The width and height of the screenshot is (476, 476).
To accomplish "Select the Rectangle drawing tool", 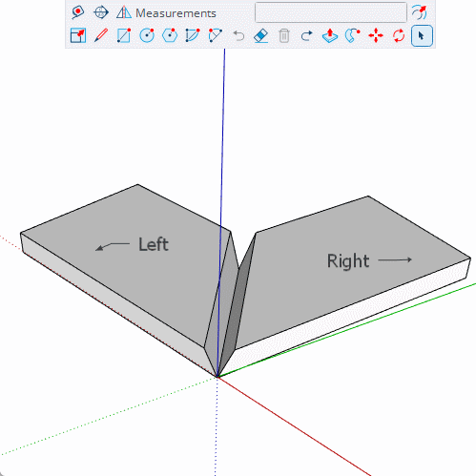I will coord(124,35).
